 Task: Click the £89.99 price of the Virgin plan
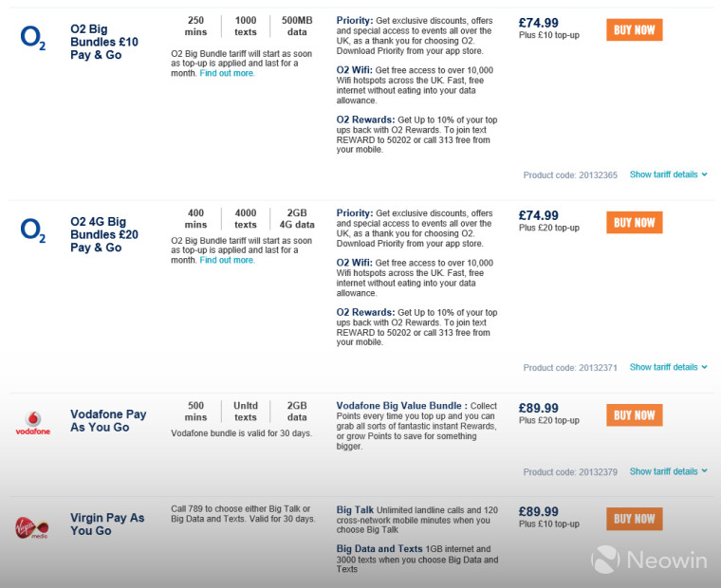[x=539, y=511]
